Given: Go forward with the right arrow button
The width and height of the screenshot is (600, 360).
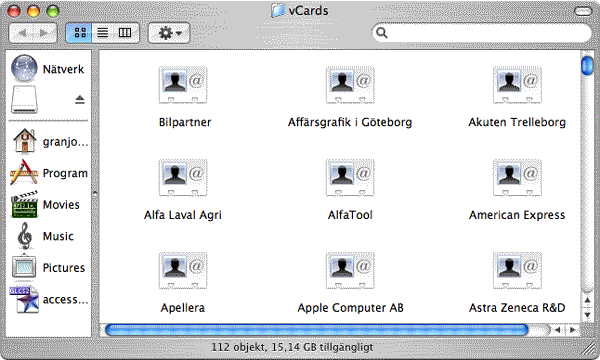Looking at the screenshot, I should [45, 33].
